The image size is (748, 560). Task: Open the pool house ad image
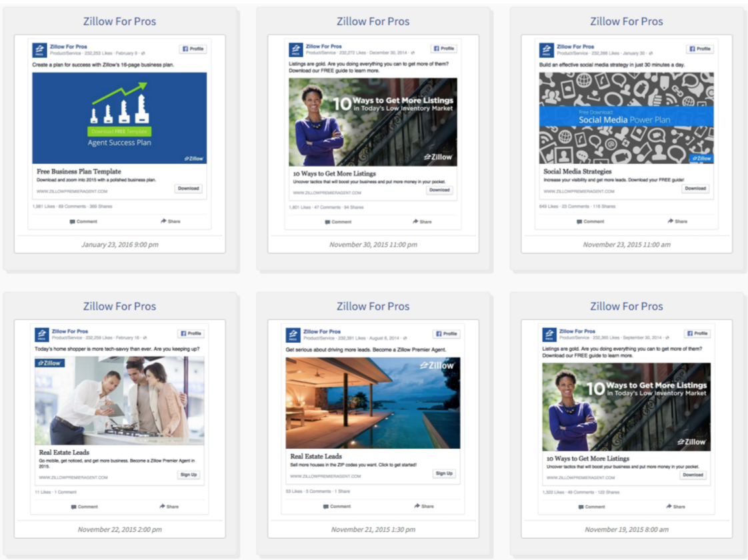click(x=373, y=403)
